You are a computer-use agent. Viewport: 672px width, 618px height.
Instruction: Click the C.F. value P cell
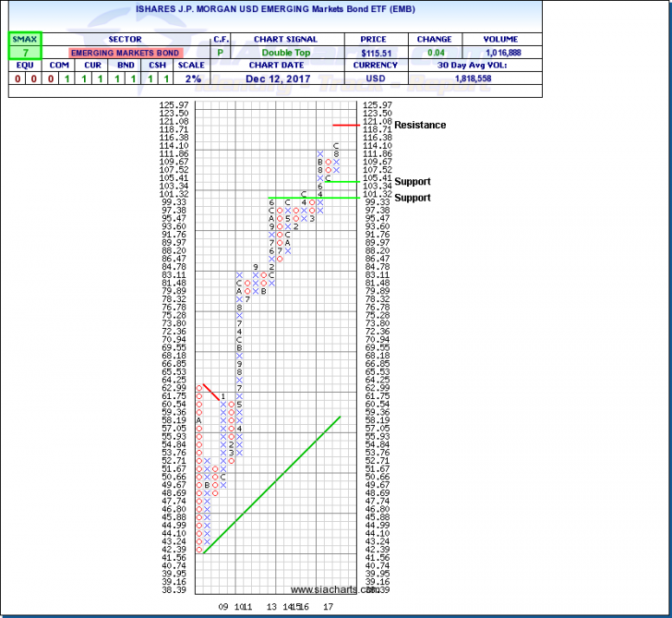point(221,54)
